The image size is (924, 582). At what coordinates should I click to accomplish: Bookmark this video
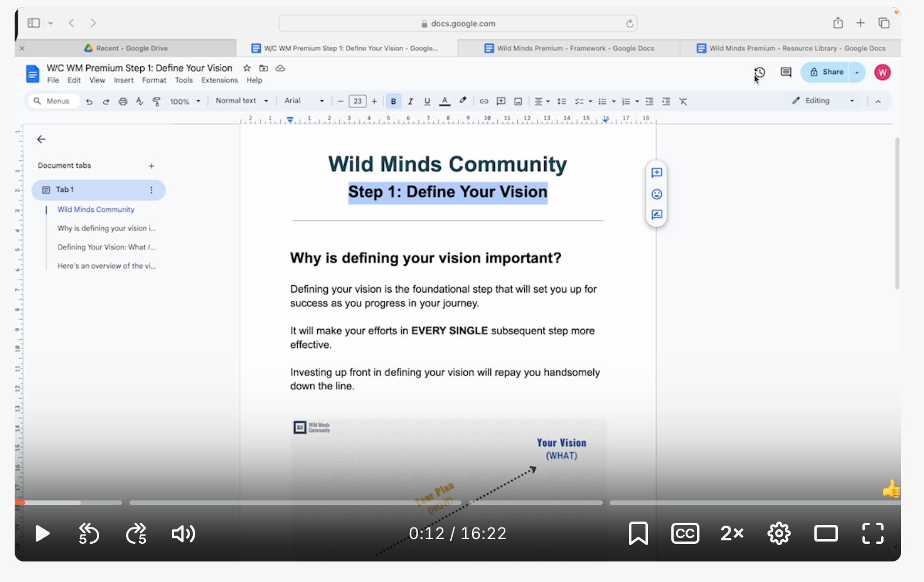pos(638,533)
